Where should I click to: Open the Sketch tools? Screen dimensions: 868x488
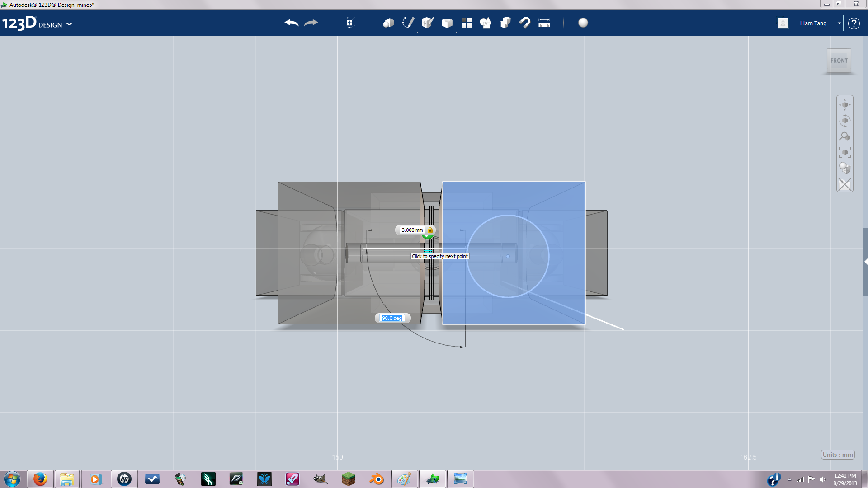(x=408, y=23)
